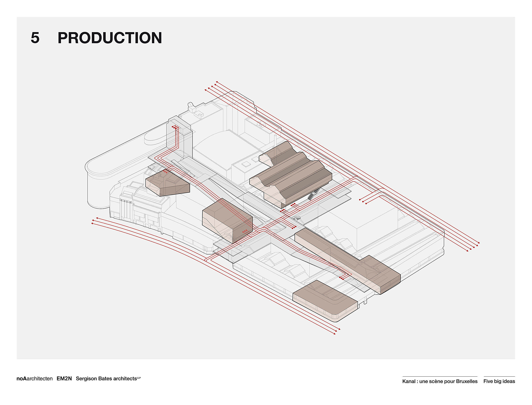Click the spiral staircase in the central street

(297, 219)
